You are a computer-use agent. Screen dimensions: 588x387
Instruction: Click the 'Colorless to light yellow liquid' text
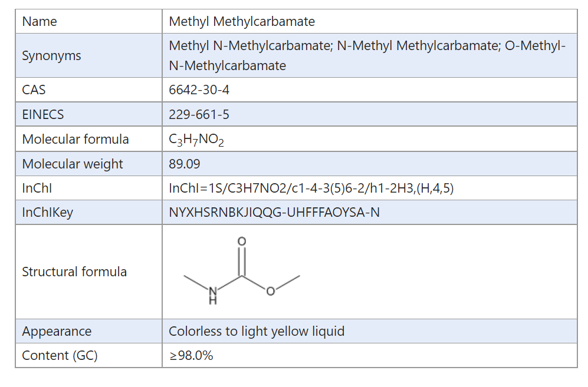click(x=257, y=331)
